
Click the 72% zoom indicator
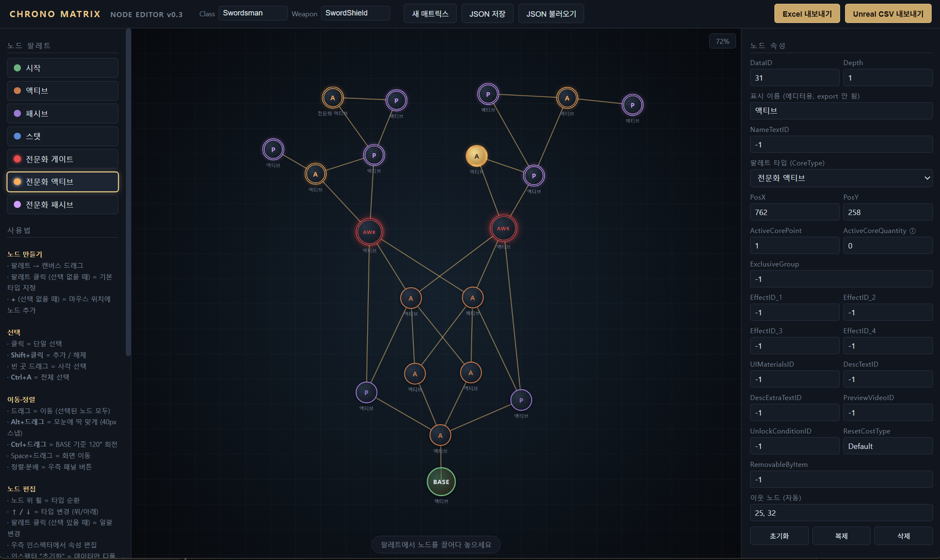pyautogui.click(x=723, y=41)
